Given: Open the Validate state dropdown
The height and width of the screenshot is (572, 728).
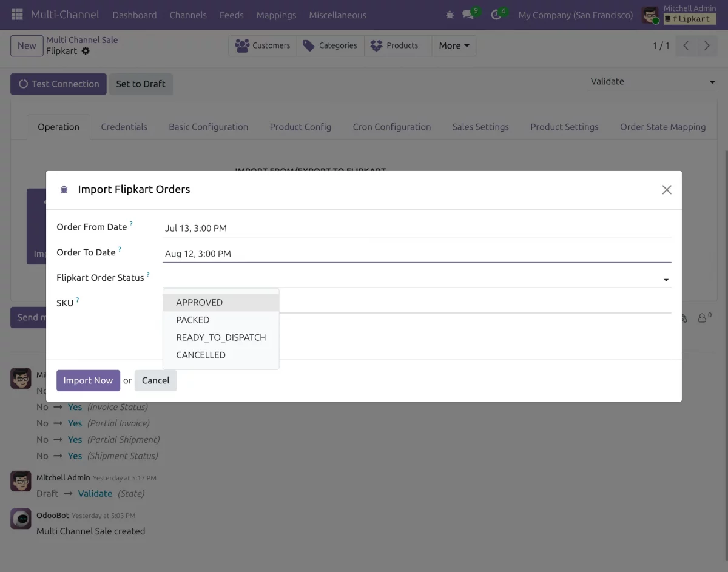Looking at the screenshot, I should 653,81.
